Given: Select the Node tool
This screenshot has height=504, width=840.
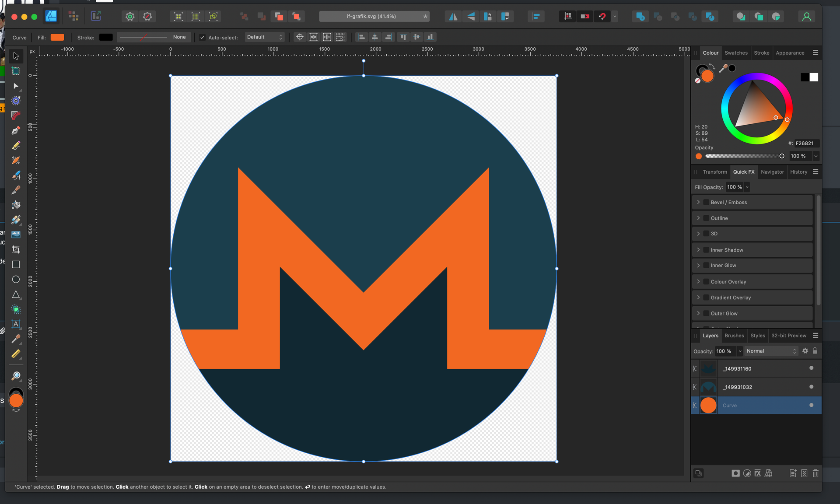Looking at the screenshot, I should tap(16, 86).
